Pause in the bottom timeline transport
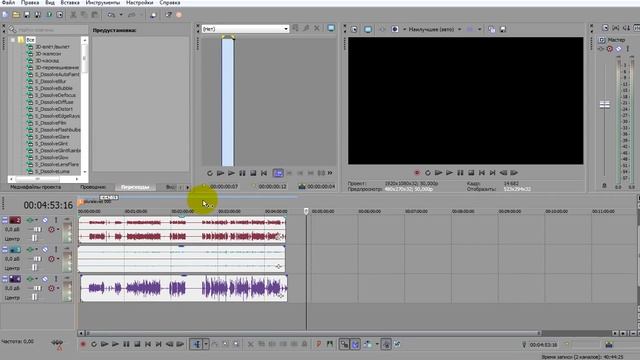 (x=126, y=344)
